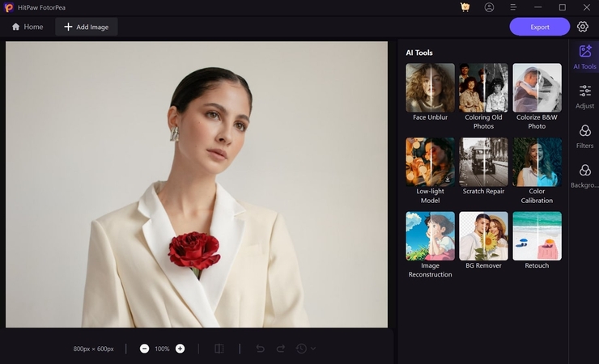Click the Add Image button
The width and height of the screenshot is (599, 364).
pos(87,27)
